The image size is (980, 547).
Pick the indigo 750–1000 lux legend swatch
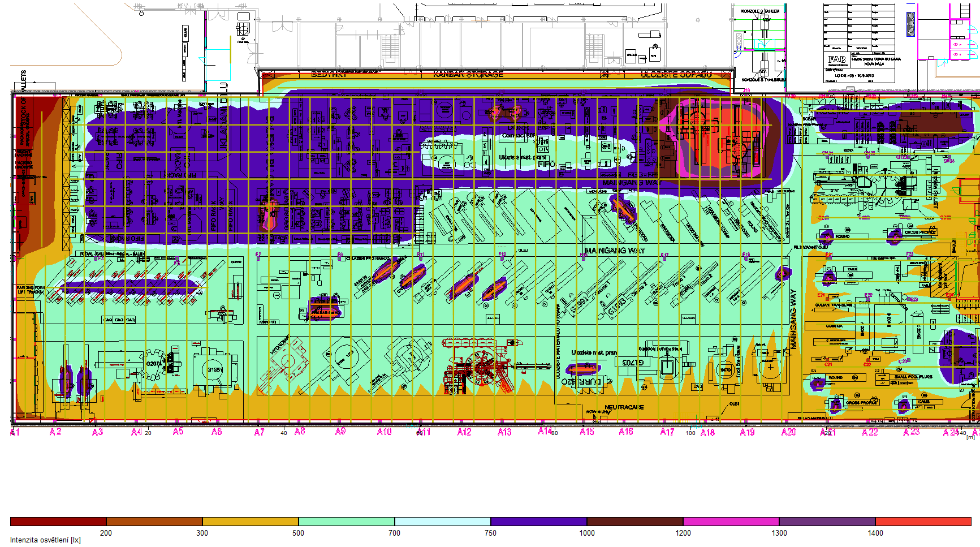tap(539, 522)
